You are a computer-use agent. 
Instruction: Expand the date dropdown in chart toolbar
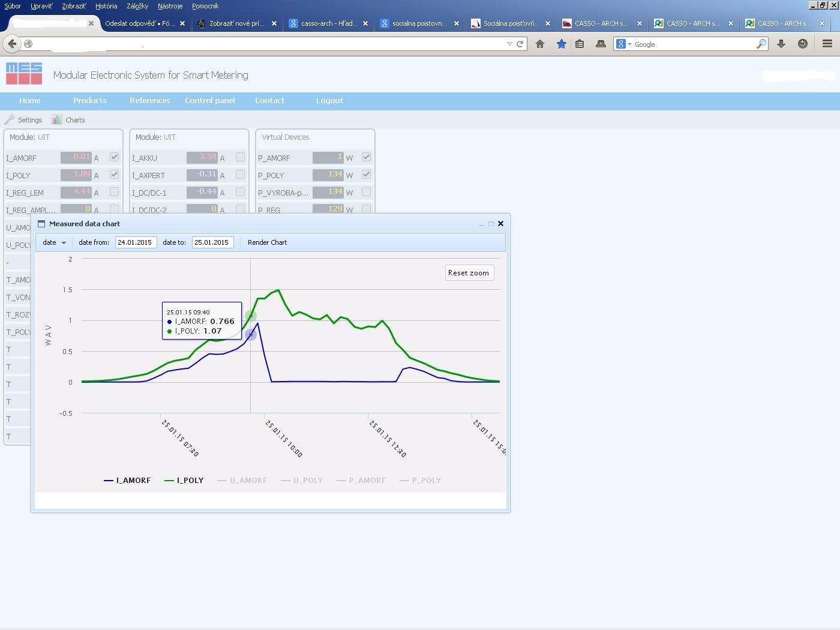(x=54, y=242)
